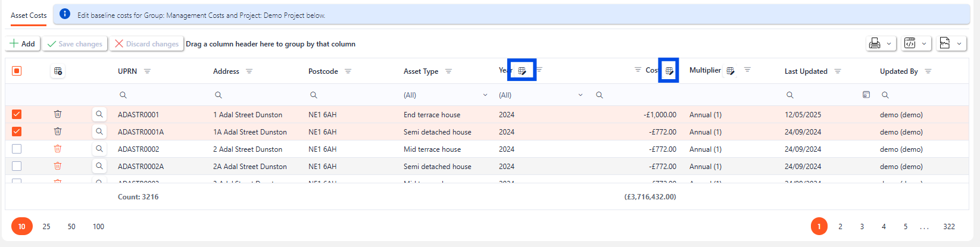Click the Address column search filter field
This screenshot has height=247, width=980.
coord(256,95)
